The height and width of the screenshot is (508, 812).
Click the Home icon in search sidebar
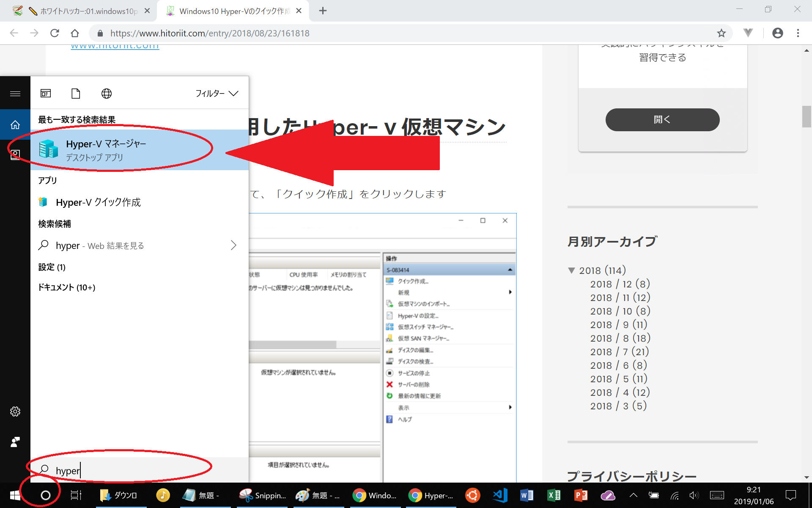tap(15, 124)
